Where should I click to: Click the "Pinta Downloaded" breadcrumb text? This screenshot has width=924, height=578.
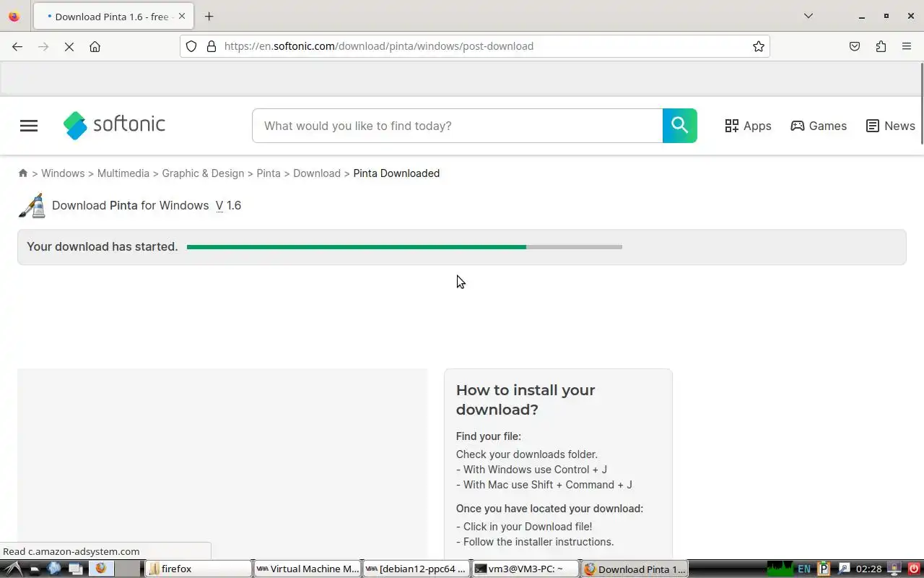(396, 173)
